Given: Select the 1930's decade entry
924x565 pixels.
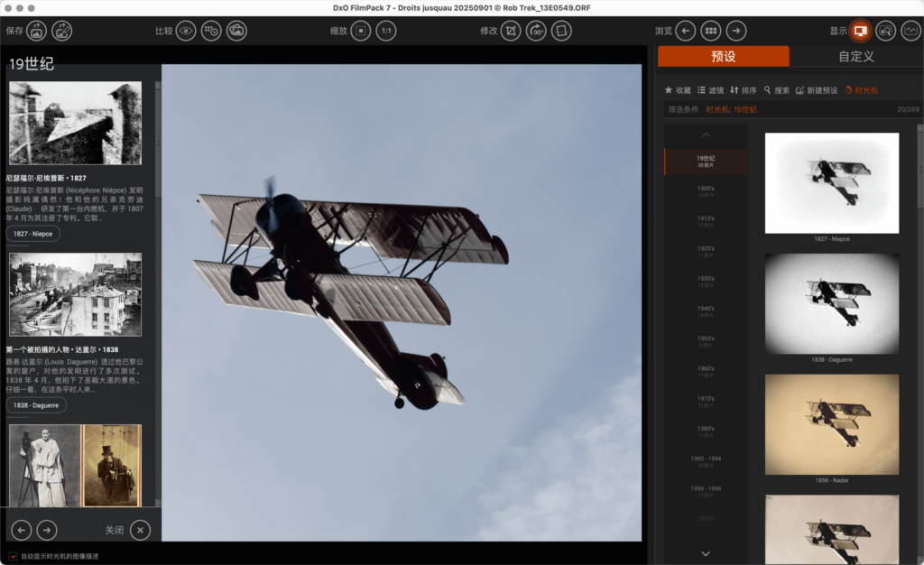Looking at the screenshot, I should (706, 282).
